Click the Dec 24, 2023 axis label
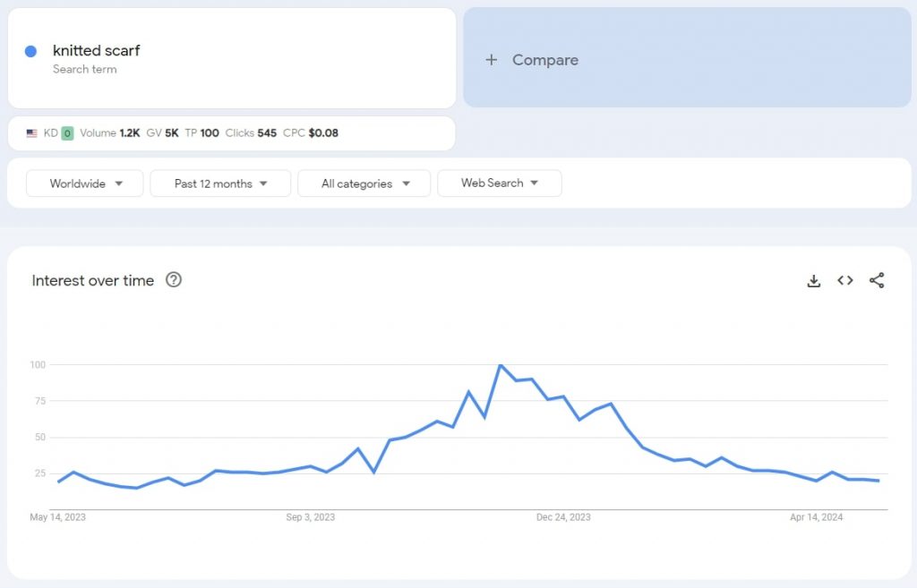The image size is (917, 588). coord(563,517)
